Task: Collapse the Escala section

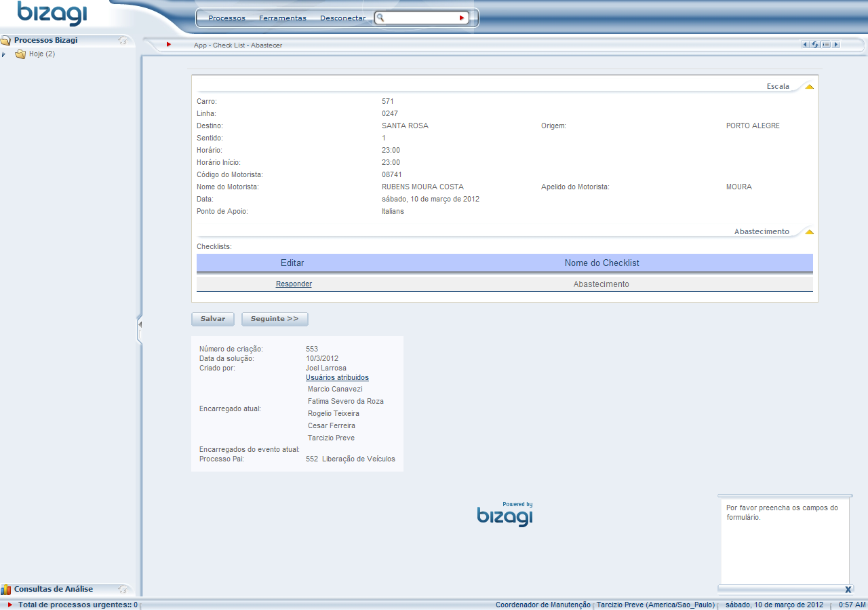Action: (809, 87)
